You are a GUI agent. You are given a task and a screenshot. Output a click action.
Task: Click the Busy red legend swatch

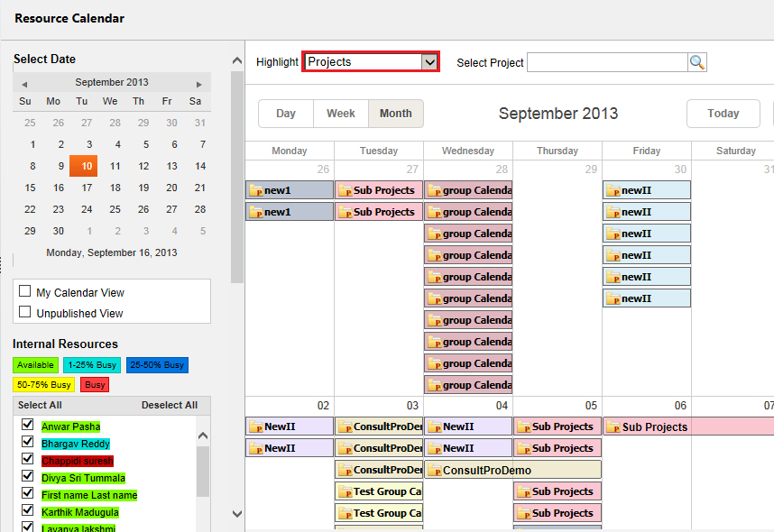(x=95, y=385)
